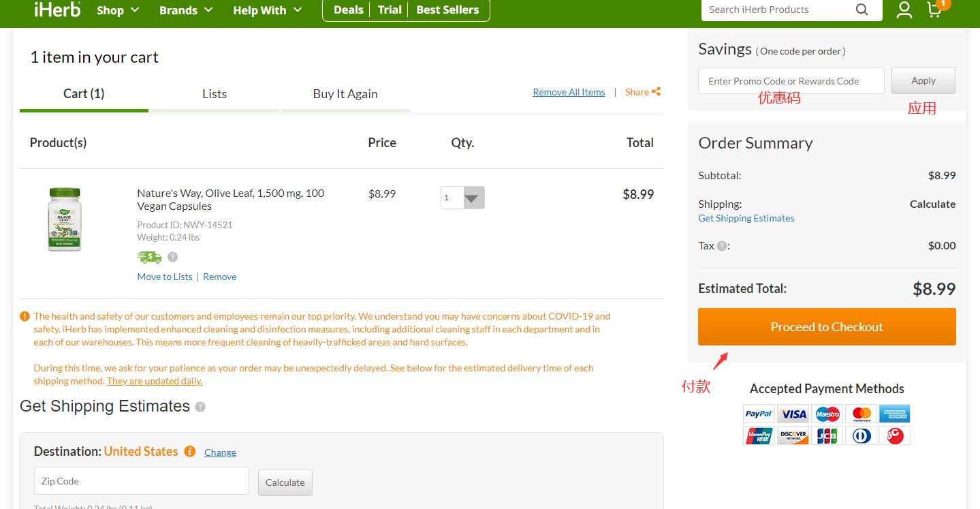Click the PayPal payment logo
Image resolution: width=980 pixels, height=509 pixels.
pyautogui.click(x=758, y=414)
